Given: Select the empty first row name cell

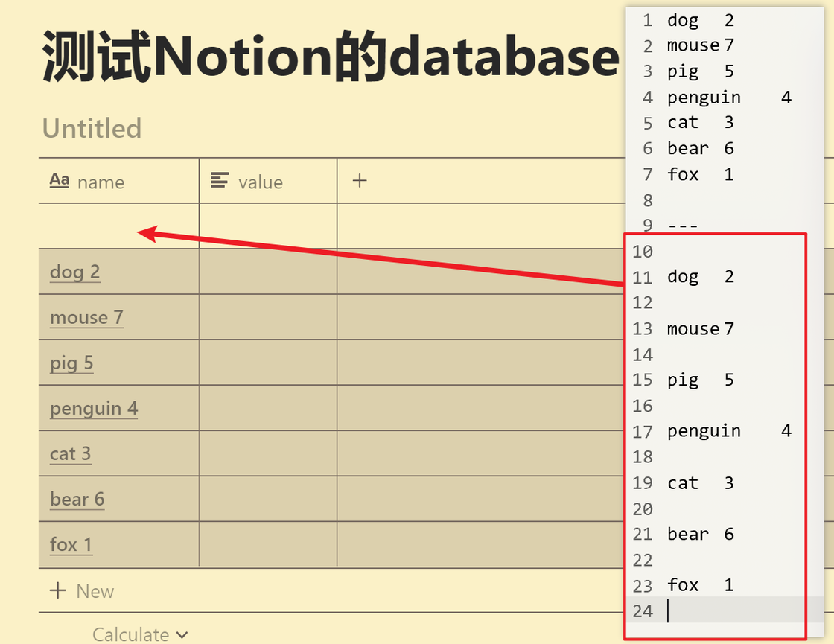Looking at the screenshot, I should [x=118, y=226].
